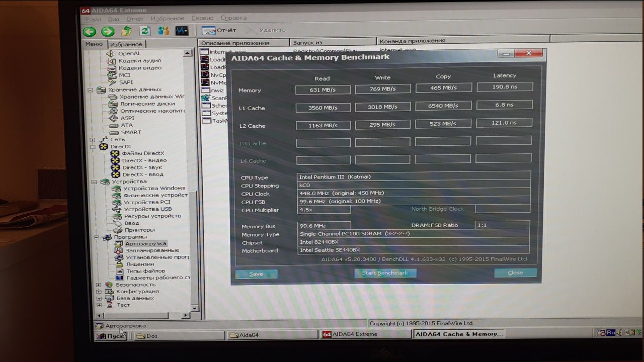Open the Отчёт menu in menu bar
The height and width of the screenshot is (362, 644).
tap(135, 19)
